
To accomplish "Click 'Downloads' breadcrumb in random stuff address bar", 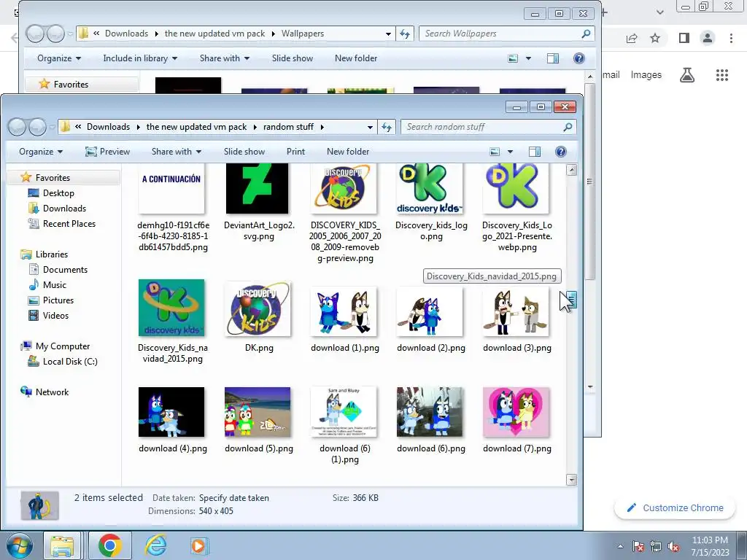I will point(108,127).
